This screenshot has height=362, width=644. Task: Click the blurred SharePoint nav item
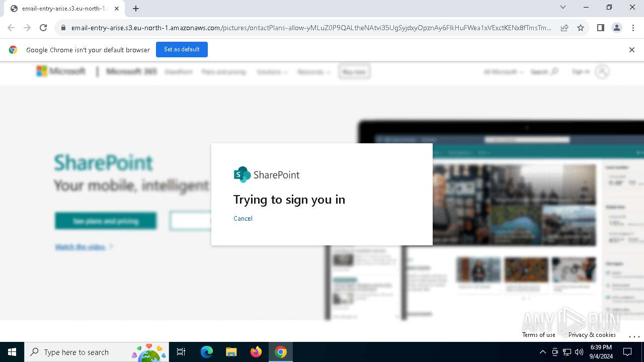point(178,72)
